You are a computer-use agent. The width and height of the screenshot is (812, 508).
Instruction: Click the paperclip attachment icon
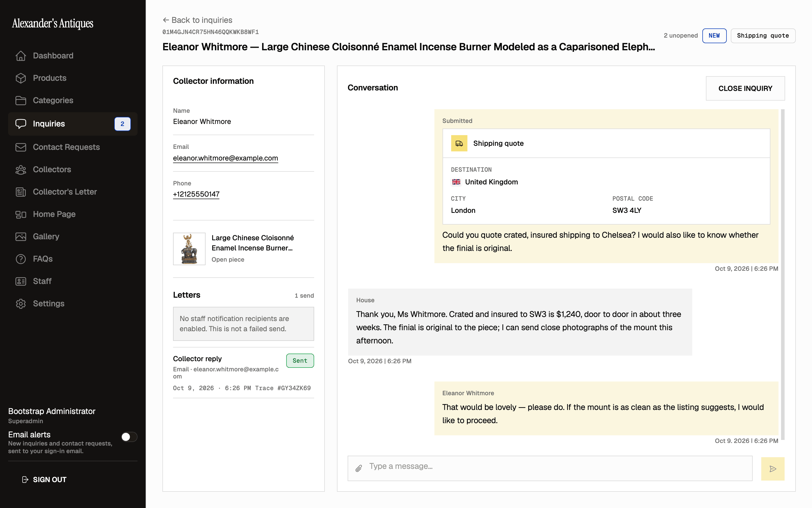coord(359,468)
